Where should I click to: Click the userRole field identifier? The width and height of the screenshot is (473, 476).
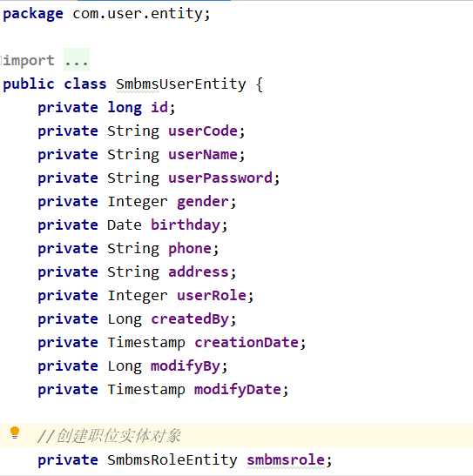[212, 296]
